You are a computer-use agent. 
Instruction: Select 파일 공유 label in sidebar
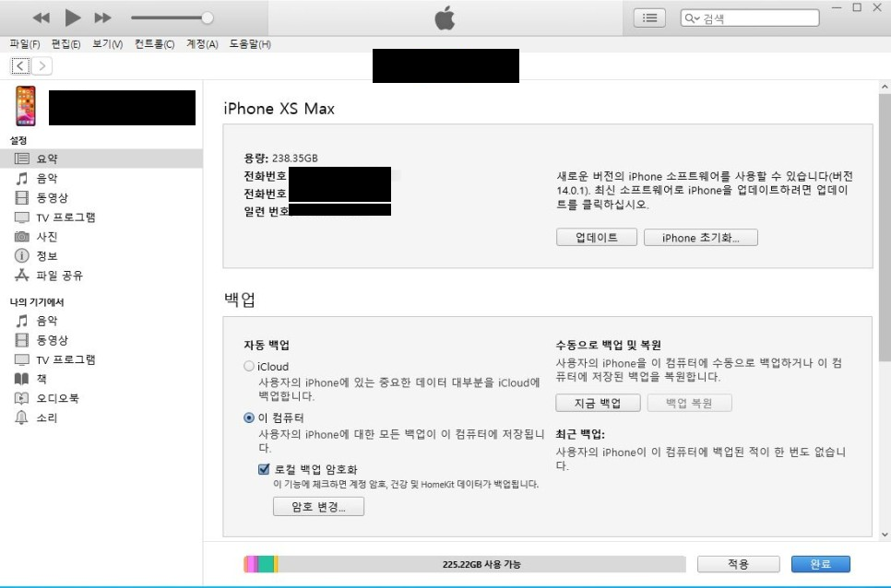(x=60, y=276)
